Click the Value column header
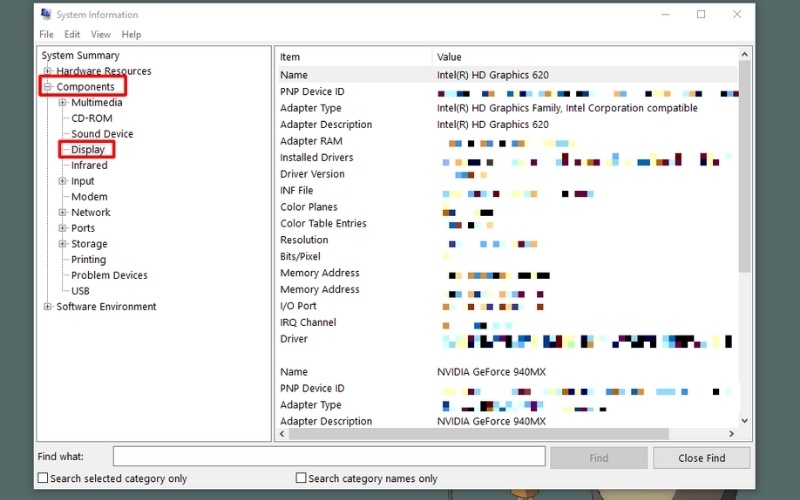This screenshot has height=500, width=800. click(449, 57)
